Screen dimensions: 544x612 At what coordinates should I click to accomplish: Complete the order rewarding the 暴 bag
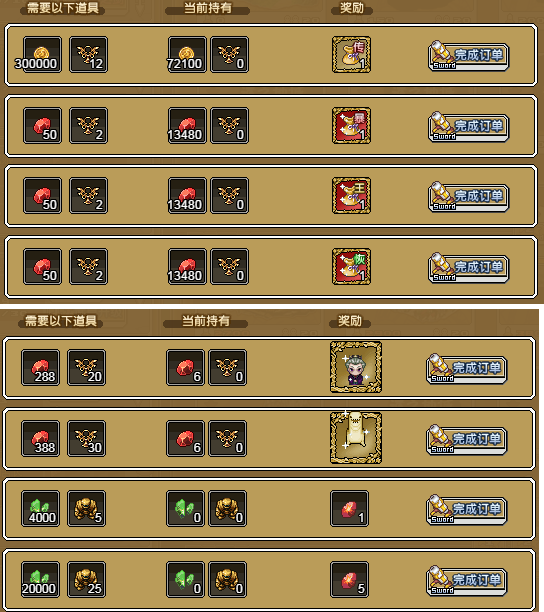pos(469,127)
